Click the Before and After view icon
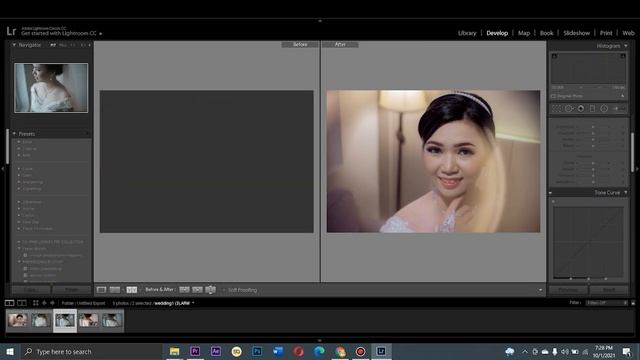Viewport: 640px width, 360px height. click(131, 290)
